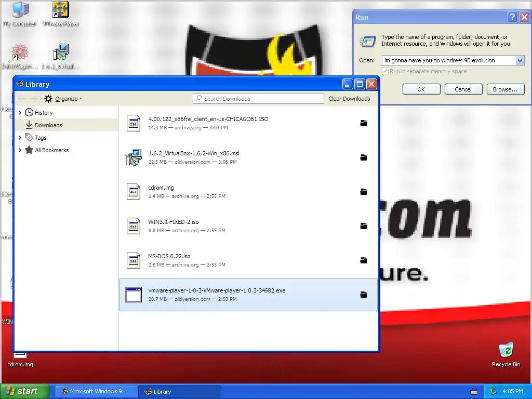The width and height of the screenshot is (532, 399).
Task: Select the vmware-player-1-0-3 exe download row
Action: (x=248, y=295)
